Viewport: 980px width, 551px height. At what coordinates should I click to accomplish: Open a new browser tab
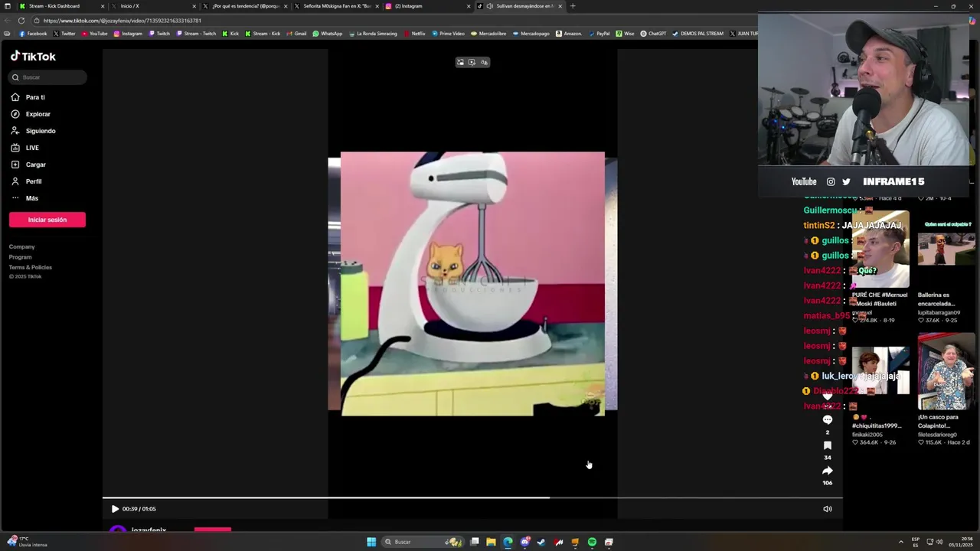[x=573, y=6]
